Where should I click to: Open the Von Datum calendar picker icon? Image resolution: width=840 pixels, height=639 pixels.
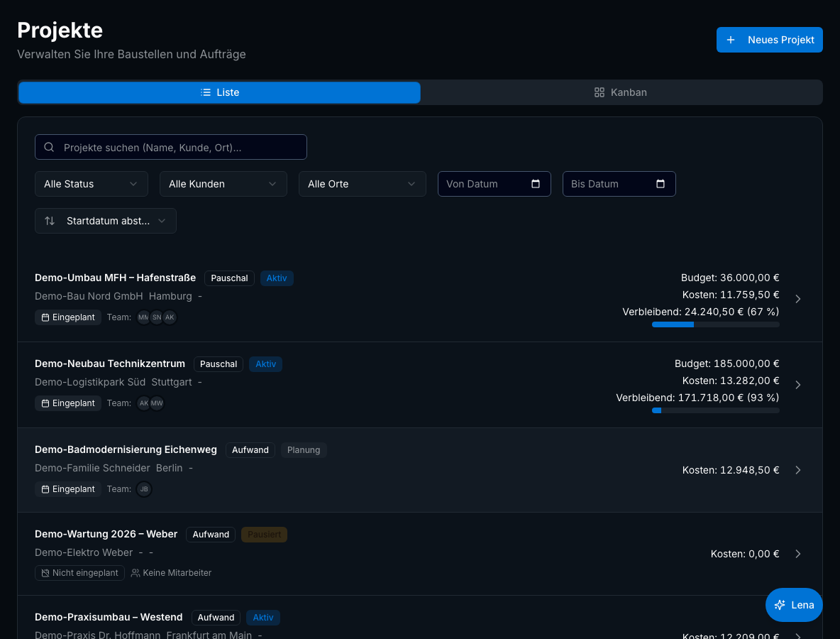[535, 184]
